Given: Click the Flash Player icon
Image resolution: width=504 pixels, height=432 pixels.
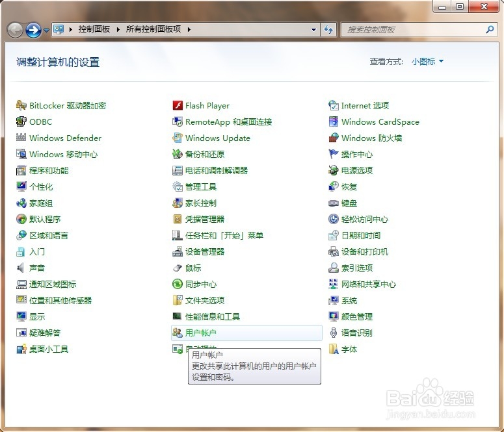Looking at the screenshot, I should click(178, 105).
